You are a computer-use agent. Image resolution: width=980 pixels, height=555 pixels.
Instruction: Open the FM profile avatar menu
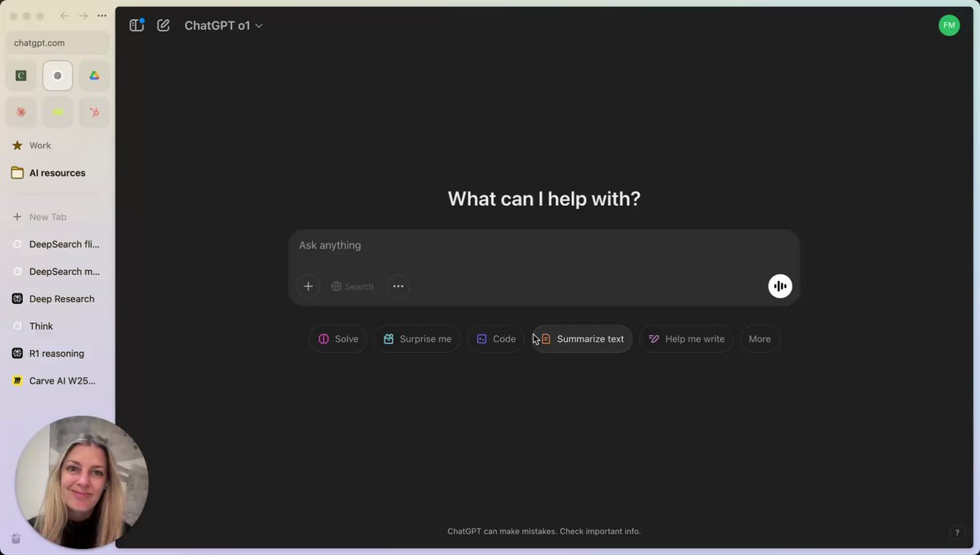(949, 25)
